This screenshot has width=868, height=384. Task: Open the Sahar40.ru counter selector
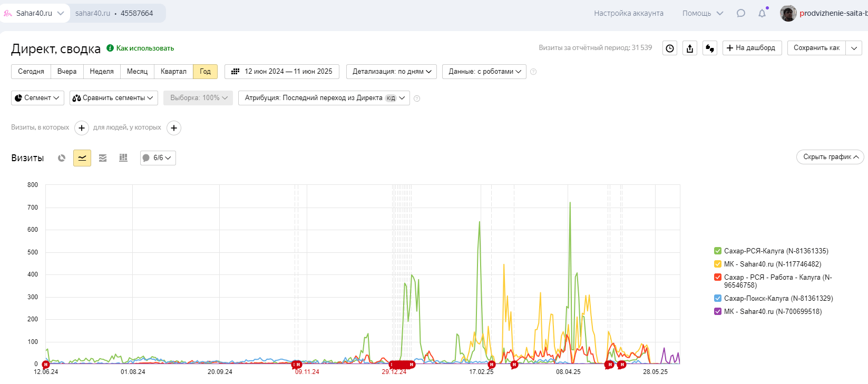(35, 13)
